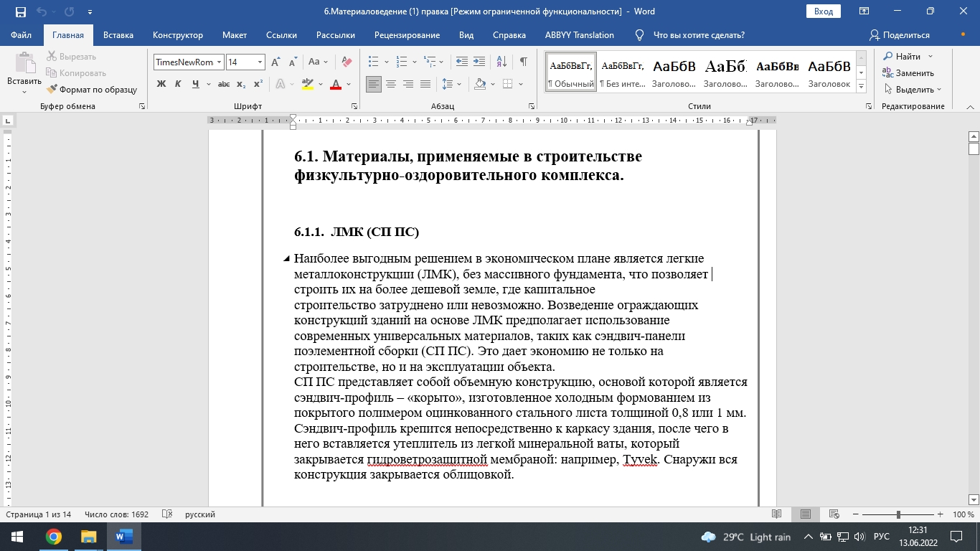The height and width of the screenshot is (551, 980).
Task: Click the Поделиться share button
Action: click(x=900, y=35)
